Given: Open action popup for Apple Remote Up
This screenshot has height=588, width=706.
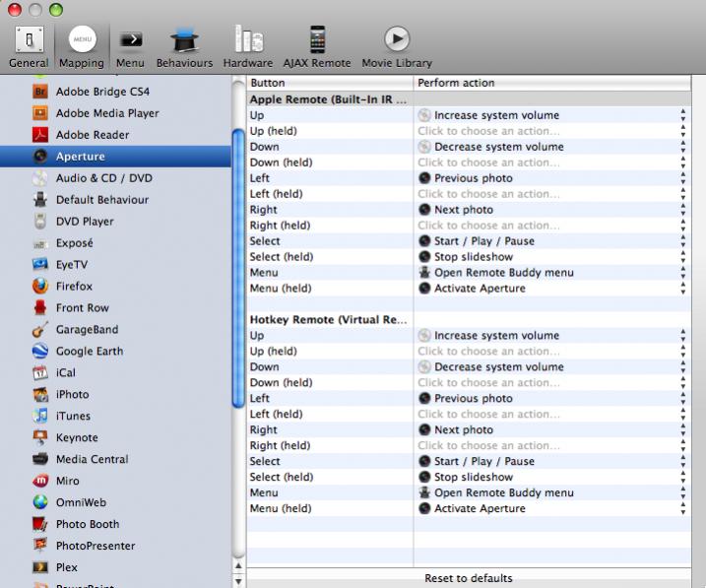Looking at the screenshot, I should (683, 115).
